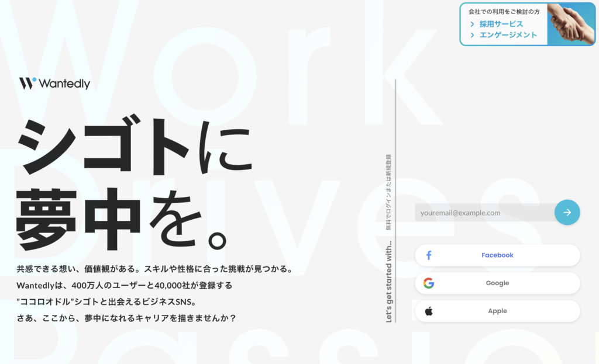599x364 pixels.
Task: Click the Google 'G' logo icon
Action: click(x=429, y=283)
